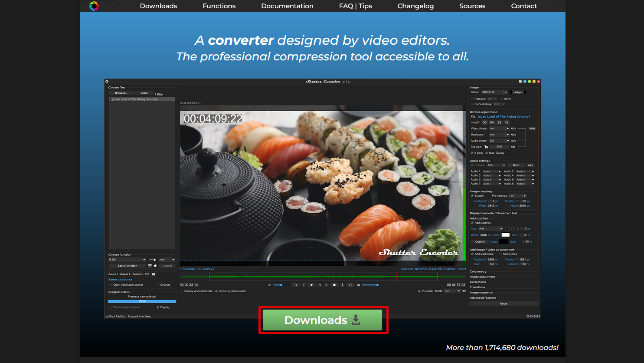644x363 pixels.
Task: Open the settings gear in app window
Action: 107,82
